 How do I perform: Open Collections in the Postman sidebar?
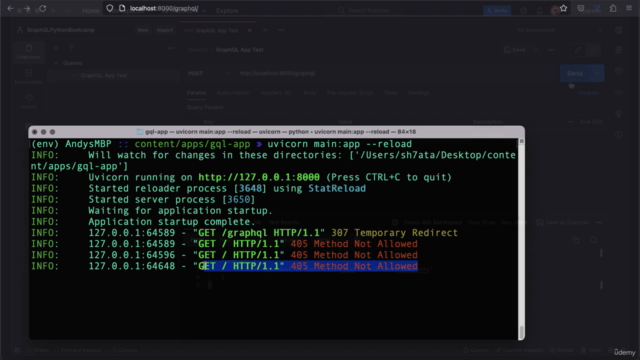(x=29, y=52)
